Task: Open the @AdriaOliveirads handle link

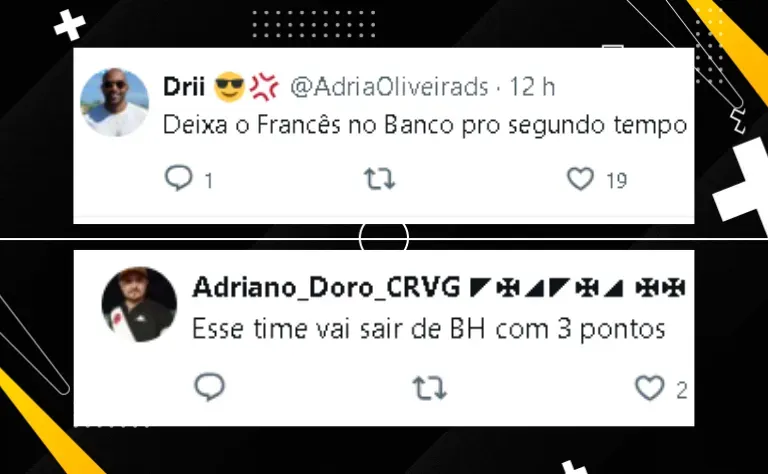Action: (x=389, y=87)
